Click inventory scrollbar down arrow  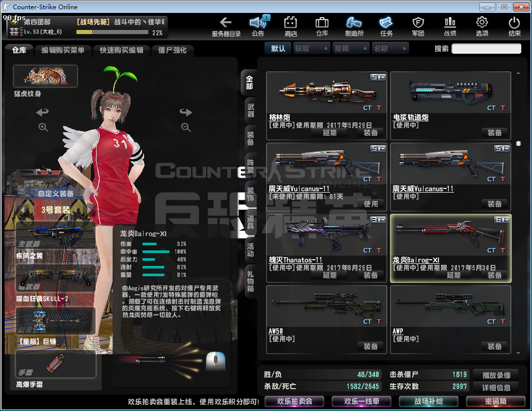518,353
